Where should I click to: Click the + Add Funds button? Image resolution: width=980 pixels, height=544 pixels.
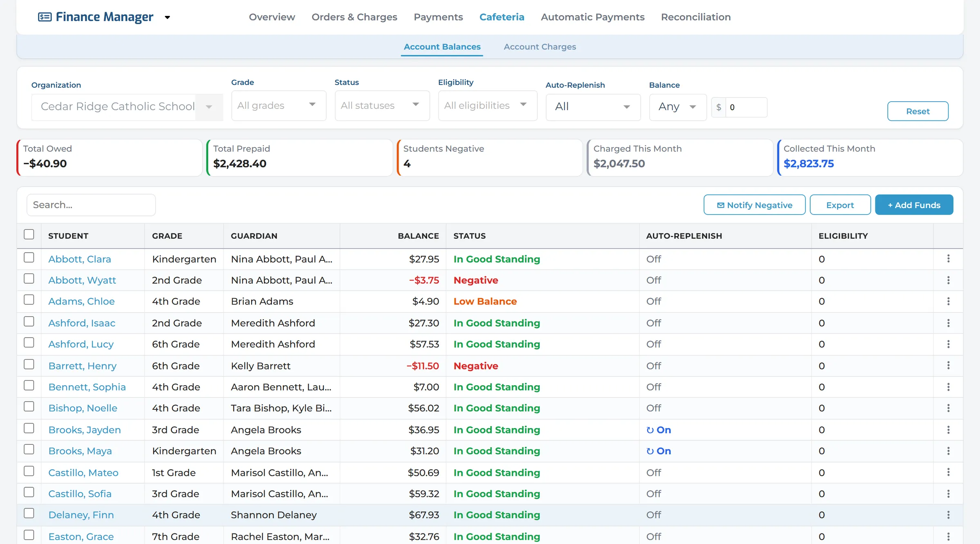(x=914, y=205)
